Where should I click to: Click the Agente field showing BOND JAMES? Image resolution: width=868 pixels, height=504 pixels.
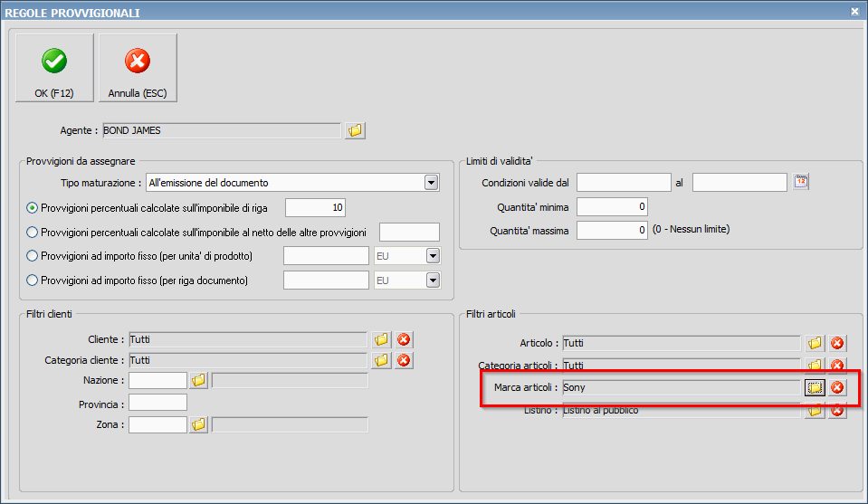click(x=222, y=130)
